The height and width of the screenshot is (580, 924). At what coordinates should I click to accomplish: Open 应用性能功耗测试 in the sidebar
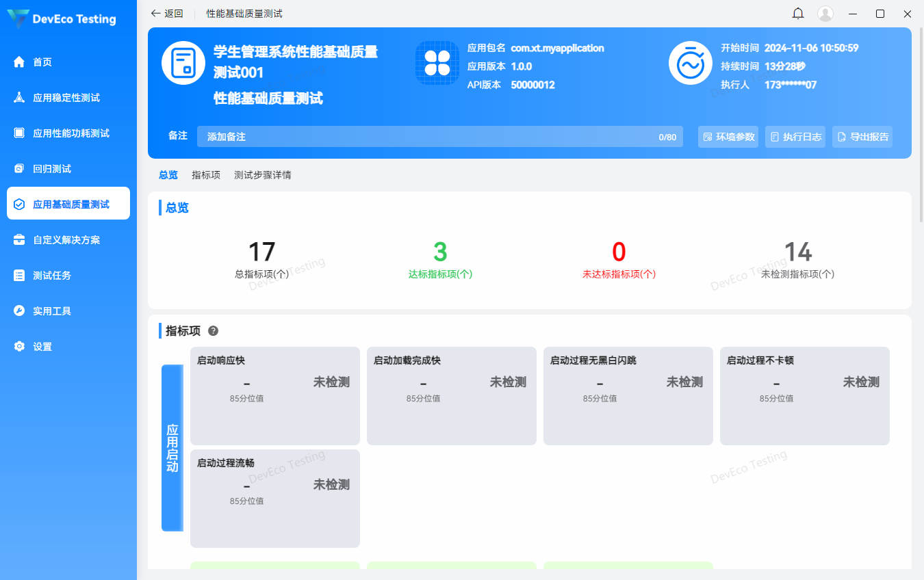(x=68, y=133)
